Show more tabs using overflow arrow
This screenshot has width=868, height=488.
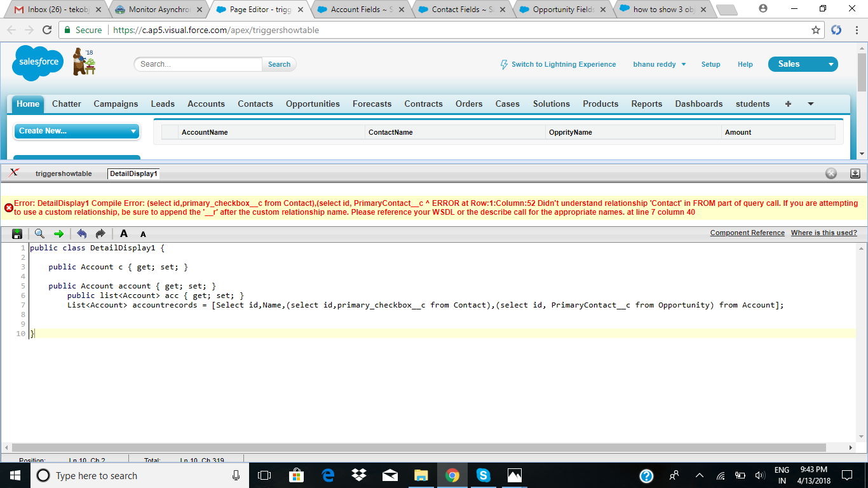coord(810,104)
